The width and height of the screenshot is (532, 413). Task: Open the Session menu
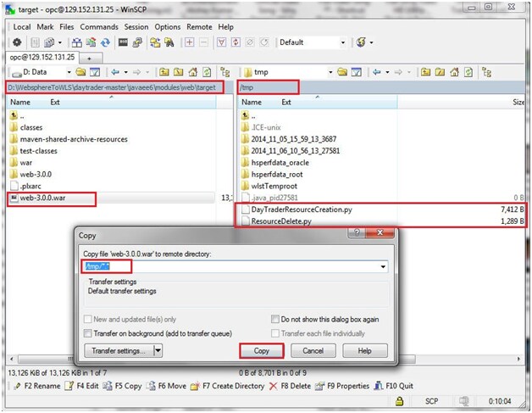(x=136, y=27)
